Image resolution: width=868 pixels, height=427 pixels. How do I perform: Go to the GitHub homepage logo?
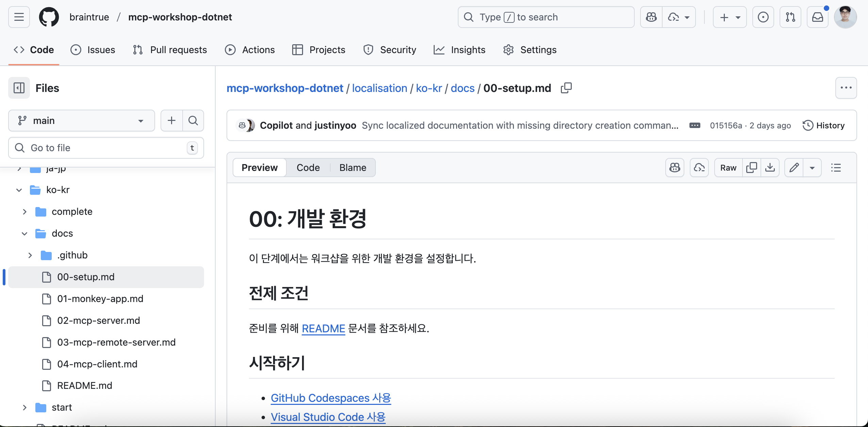pyautogui.click(x=49, y=17)
